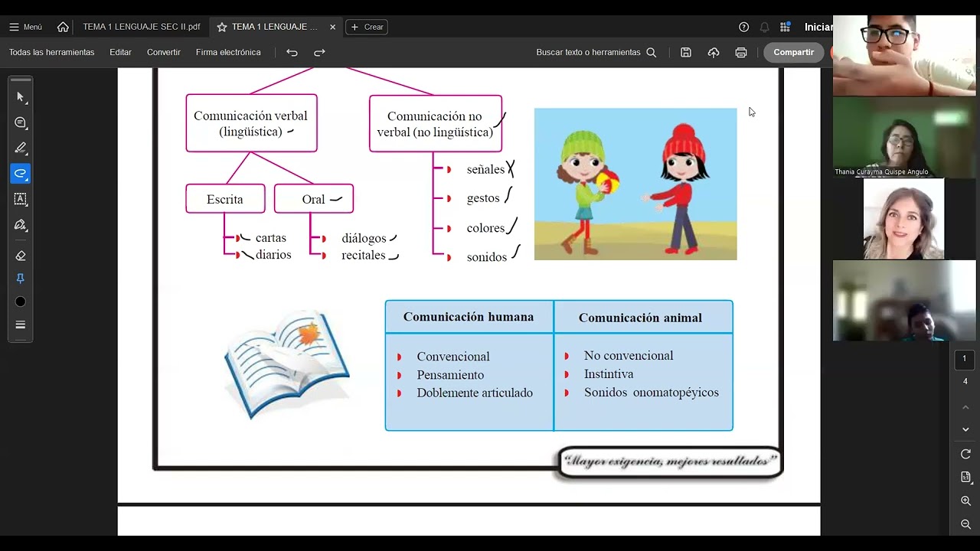This screenshot has height=551, width=980.
Task: Undo the last annotation
Action: 292,52
